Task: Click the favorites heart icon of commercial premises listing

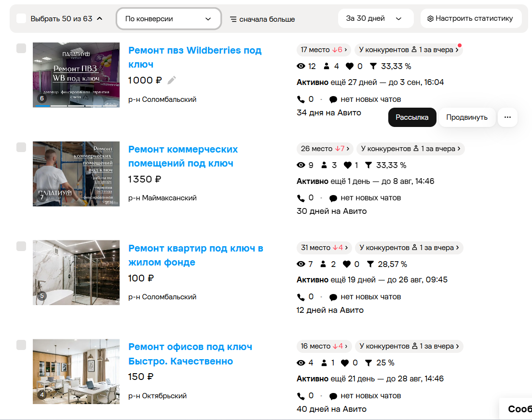Action: [348, 165]
